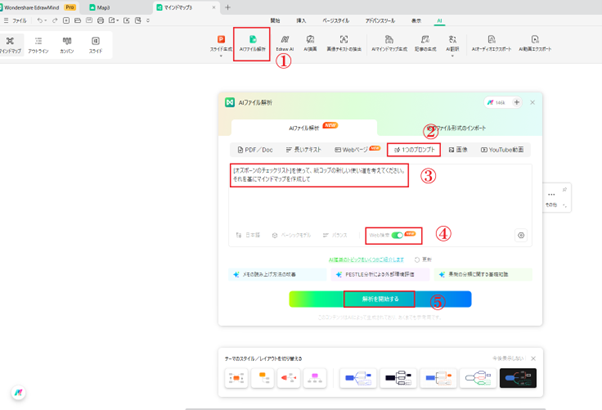Choose output language 日本語 selector

[x=248, y=235]
